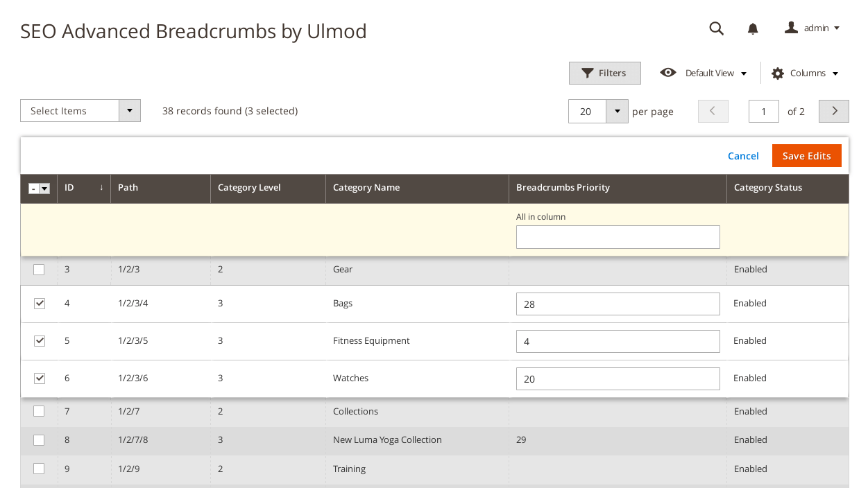The image size is (868, 488).
Task: View notifications bell icon
Action: [x=753, y=28]
